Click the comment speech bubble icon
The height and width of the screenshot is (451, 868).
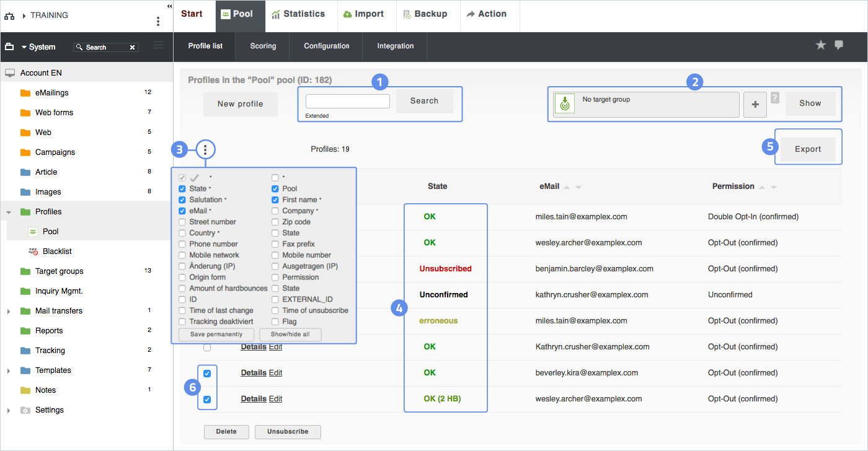tap(839, 45)
